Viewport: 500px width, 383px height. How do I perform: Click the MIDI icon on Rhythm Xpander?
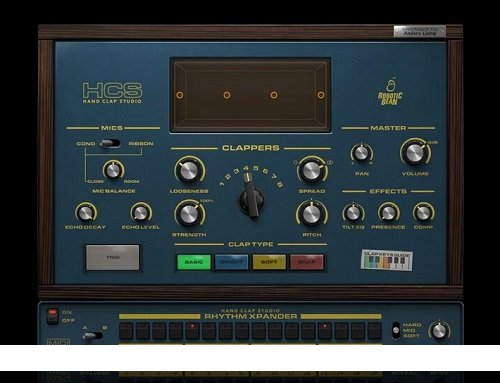pos(59,342)
